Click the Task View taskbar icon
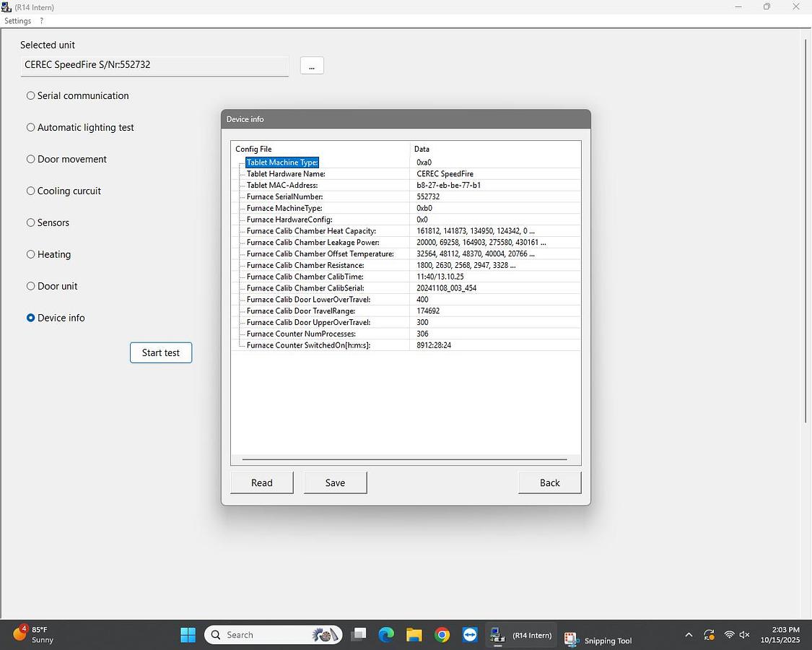This screenshot has width=812, height=650. [358, 635]
